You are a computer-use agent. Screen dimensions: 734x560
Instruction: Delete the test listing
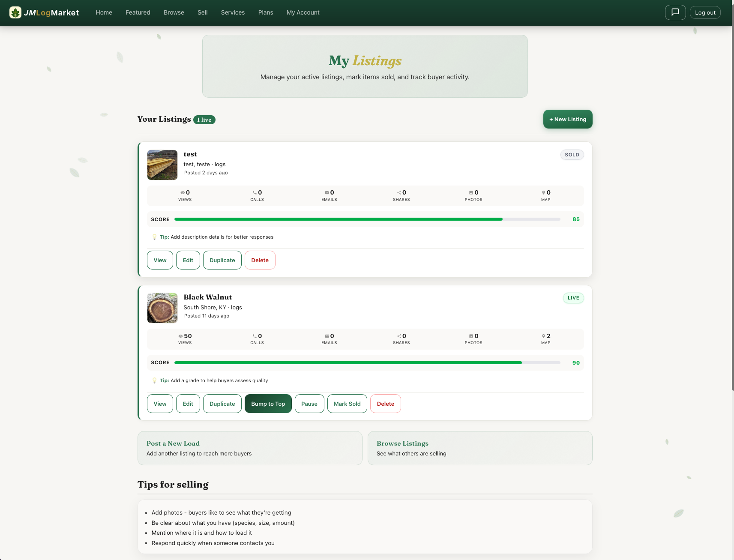(260, 260)
